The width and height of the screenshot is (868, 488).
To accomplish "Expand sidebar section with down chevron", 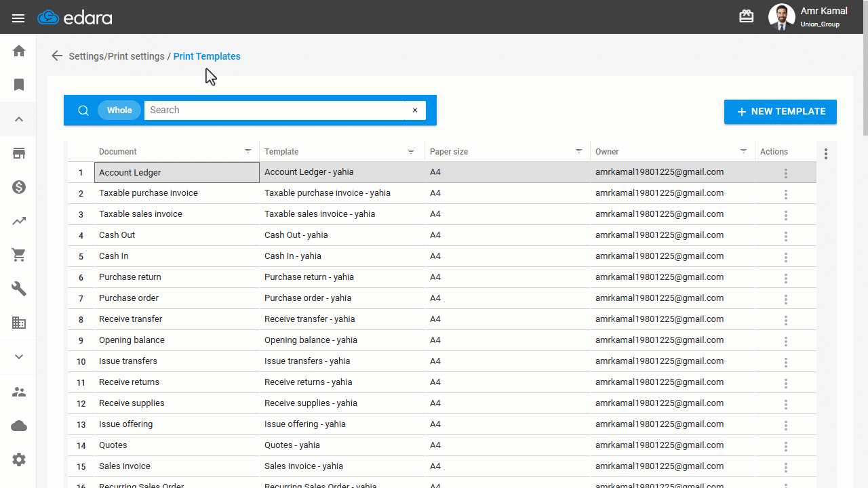I will pos(19,357).
